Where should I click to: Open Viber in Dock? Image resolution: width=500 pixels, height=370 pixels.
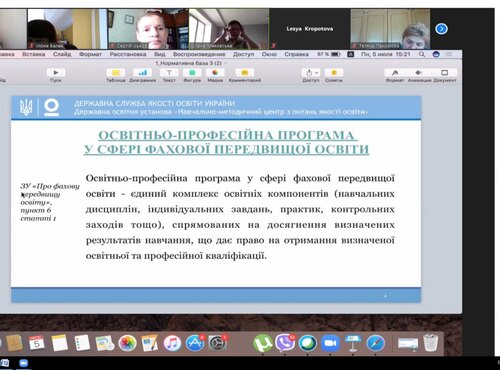285,343
